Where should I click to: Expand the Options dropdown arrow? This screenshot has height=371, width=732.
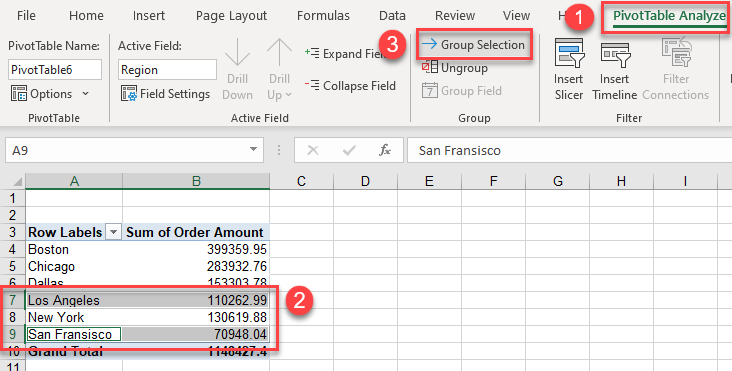pos(85,94)
